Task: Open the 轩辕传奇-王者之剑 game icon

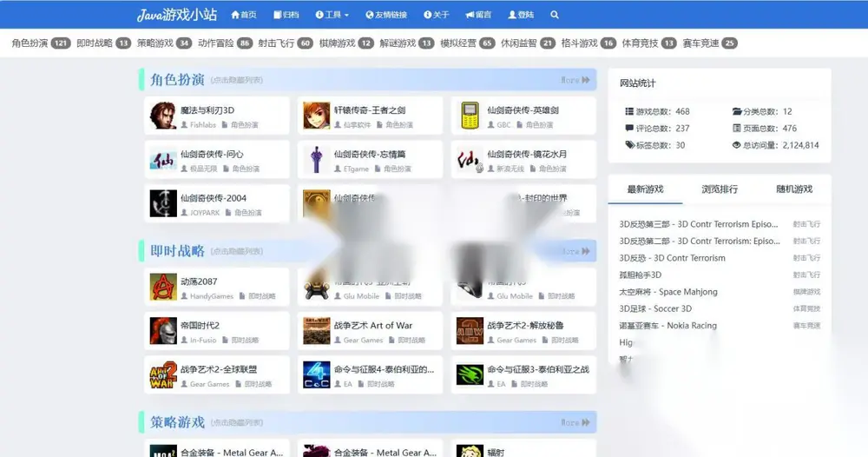Action: (x=317, y=116)
